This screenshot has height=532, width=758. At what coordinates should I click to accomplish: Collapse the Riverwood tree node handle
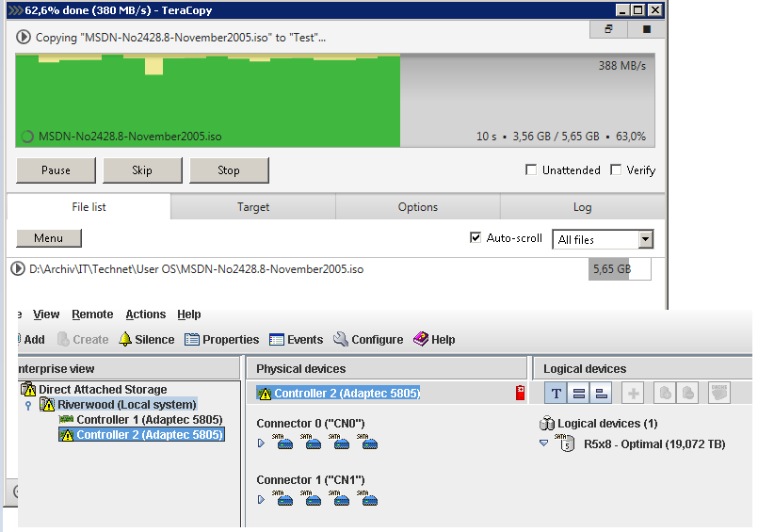pyautogui.click(x=28, y=405)
